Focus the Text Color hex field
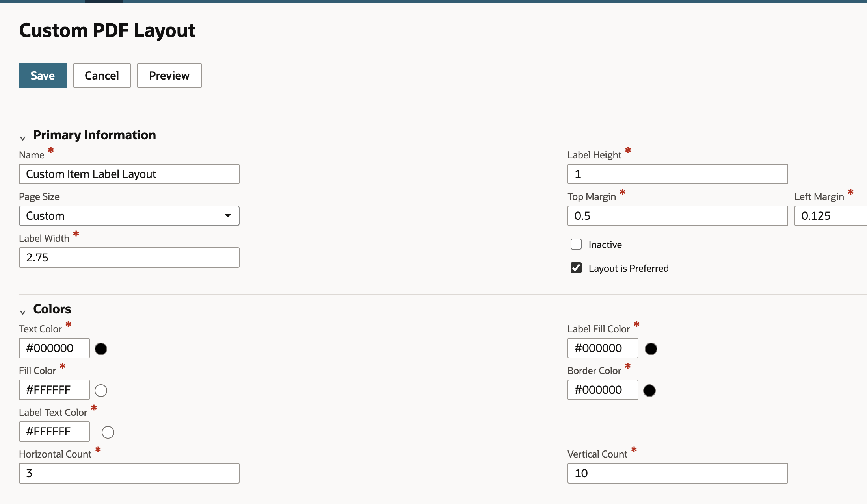Image resolution: width=867 pixels, height=504 pixels. point(54,348)
